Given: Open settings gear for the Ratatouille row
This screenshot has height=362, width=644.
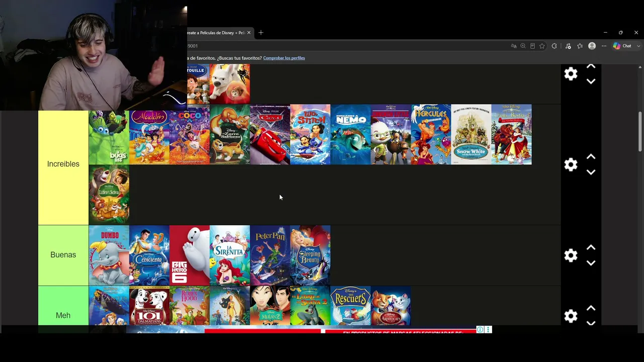Looking at the screenshot, I should pyautogui.click(x=571, y=74).
